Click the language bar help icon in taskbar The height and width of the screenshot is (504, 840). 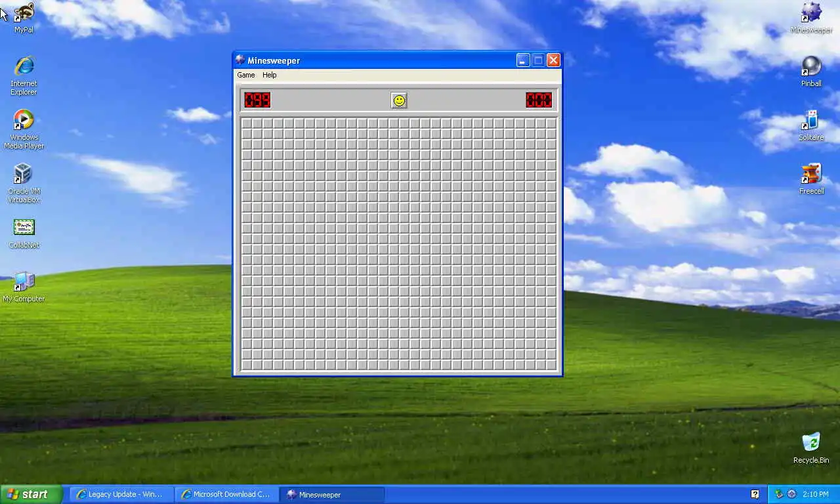pyautogui.click(x=755, y=494)
